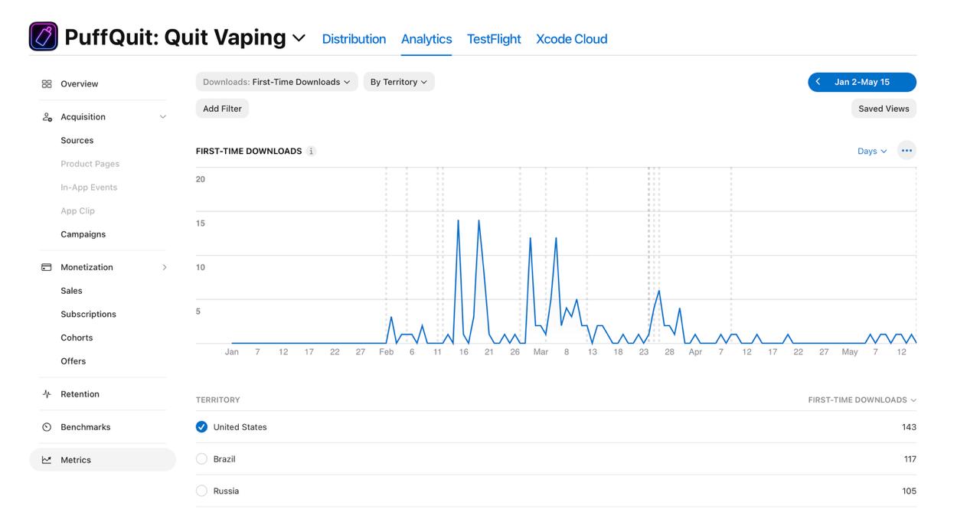Viewport: 980px width, 509px height.
Task: Open the By Territory dropdown
Action: pos(399,82)
